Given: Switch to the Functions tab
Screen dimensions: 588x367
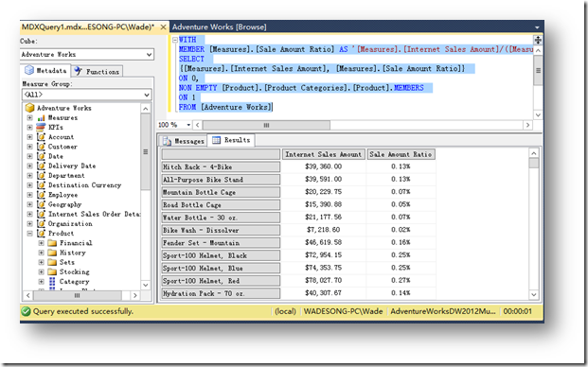Looking at the screenshot, I should pyautogui.click(x=98, y=71).
